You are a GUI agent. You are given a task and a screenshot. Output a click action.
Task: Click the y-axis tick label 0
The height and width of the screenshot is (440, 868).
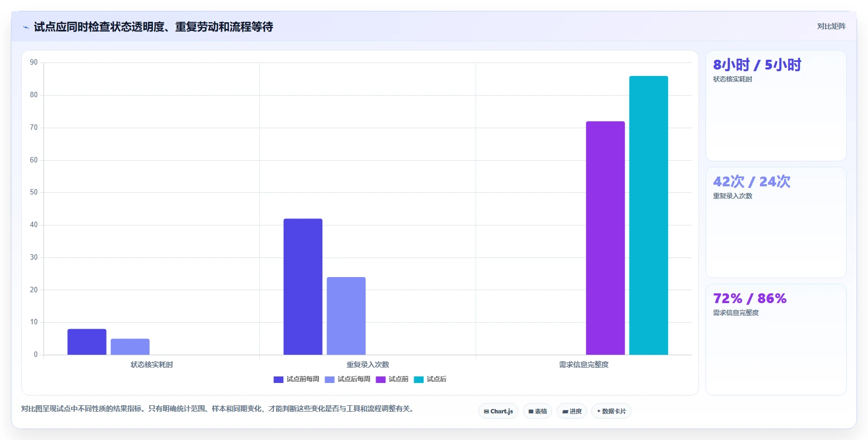(x=36, y=355)
